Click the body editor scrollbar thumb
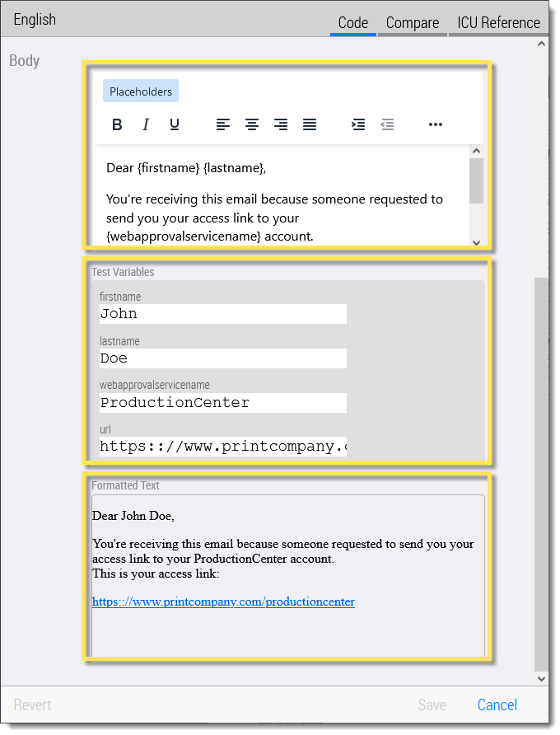Image resolution: width=560 pixels, height=735 pixels. [x=477, y=181]
